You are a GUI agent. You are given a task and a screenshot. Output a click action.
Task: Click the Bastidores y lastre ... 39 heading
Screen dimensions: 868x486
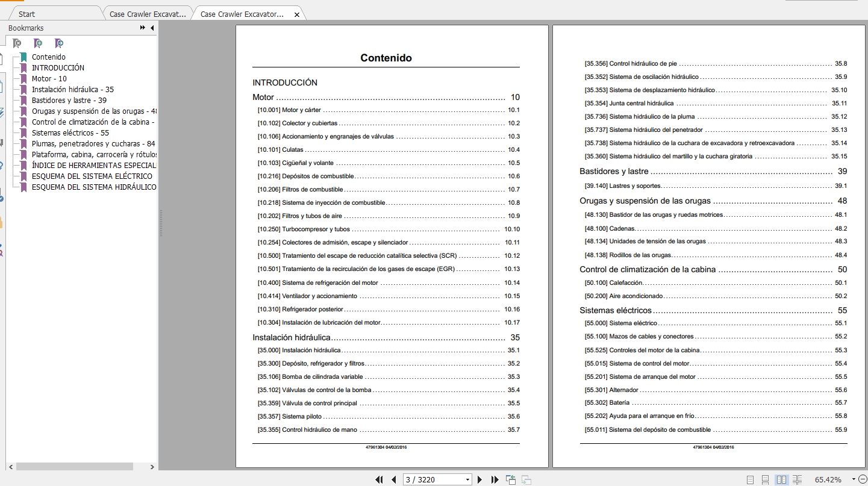click(x=713, y=172)
